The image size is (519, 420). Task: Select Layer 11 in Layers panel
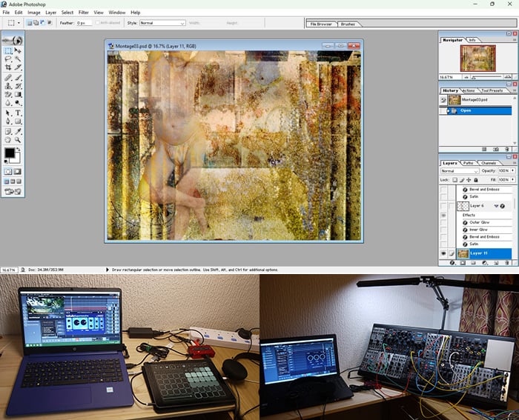click(484, 253)
